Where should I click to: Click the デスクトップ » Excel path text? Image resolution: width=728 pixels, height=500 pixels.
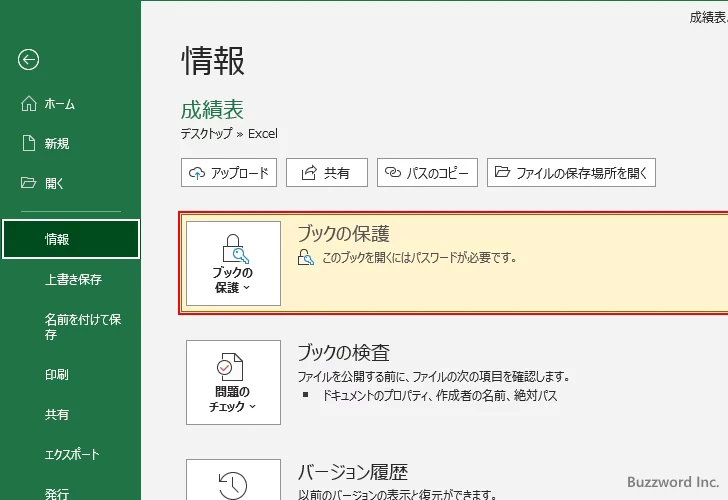click(229, 134)
